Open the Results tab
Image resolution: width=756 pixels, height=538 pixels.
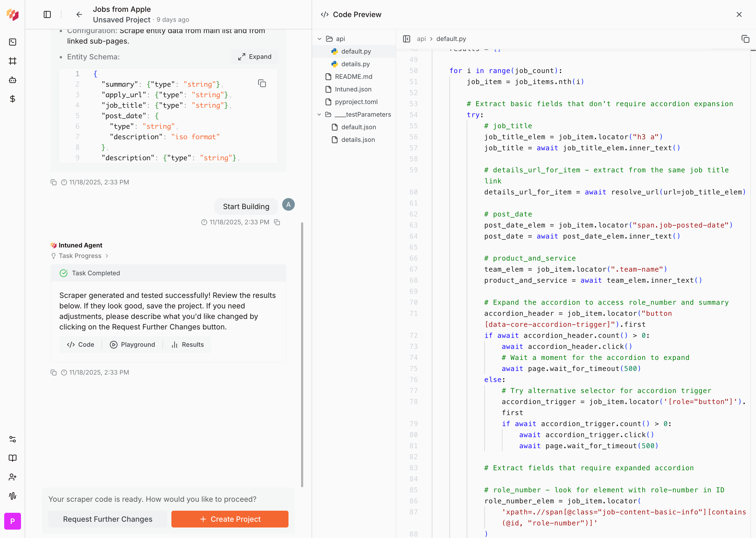[188, 345]
